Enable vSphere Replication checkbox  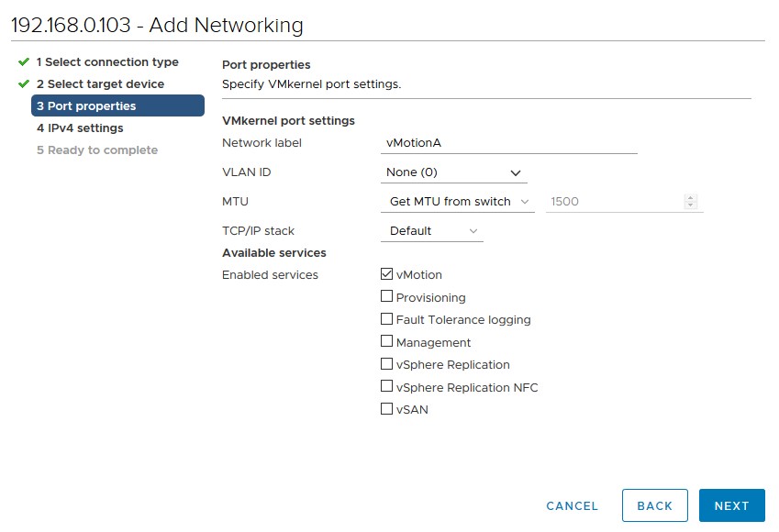click(x=386, y=364)
